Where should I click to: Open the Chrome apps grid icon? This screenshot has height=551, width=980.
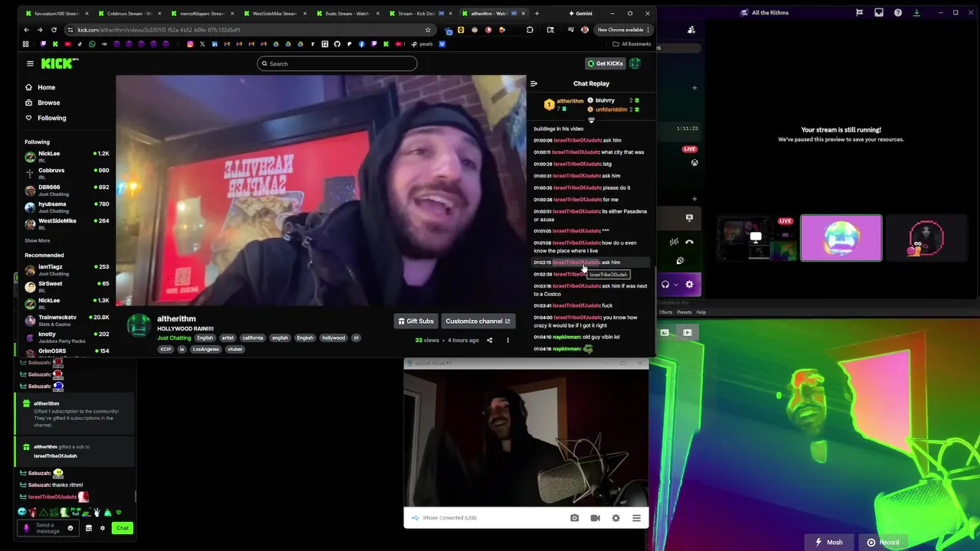click(x=25, y=44)
